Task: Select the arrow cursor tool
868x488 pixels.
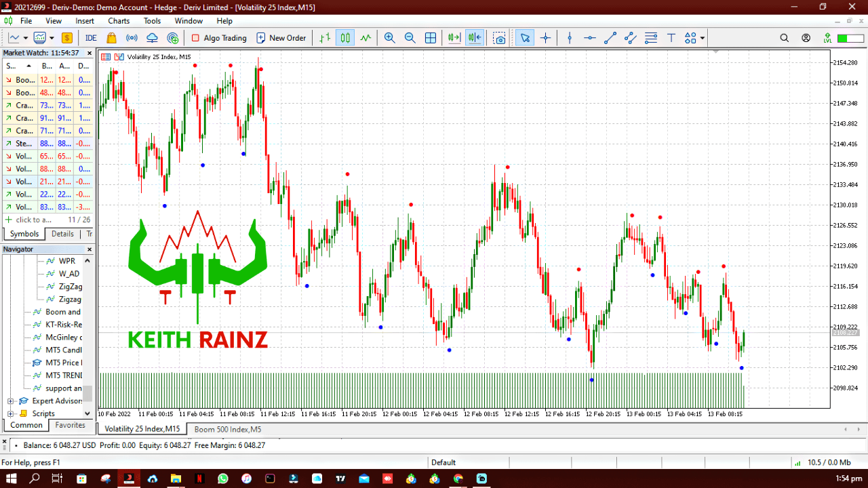Action: pyautogui.click(x=525, y=38)
